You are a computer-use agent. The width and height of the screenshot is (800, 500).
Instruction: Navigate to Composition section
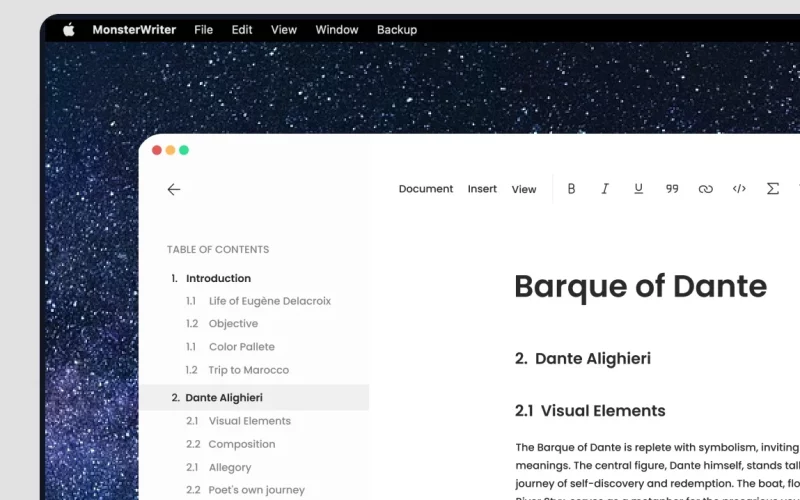tap(241, 444)
